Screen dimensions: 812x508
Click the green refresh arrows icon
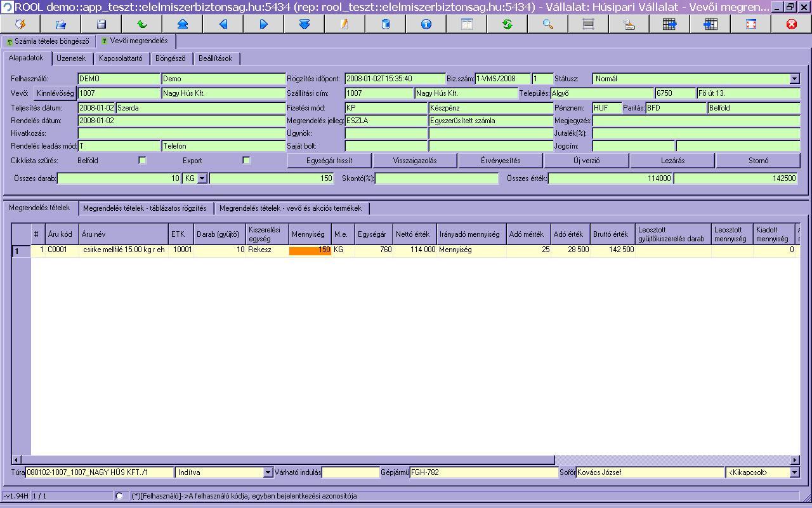[507, 24]
